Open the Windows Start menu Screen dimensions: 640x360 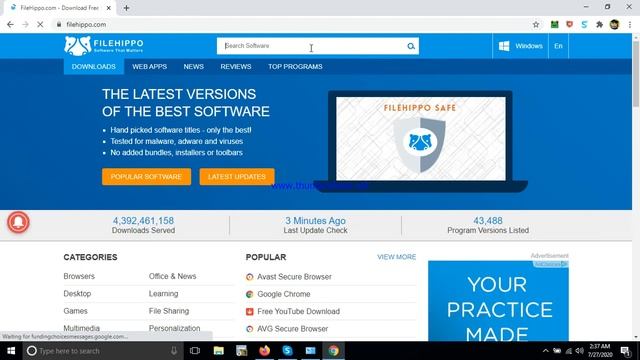coord(11,351)
